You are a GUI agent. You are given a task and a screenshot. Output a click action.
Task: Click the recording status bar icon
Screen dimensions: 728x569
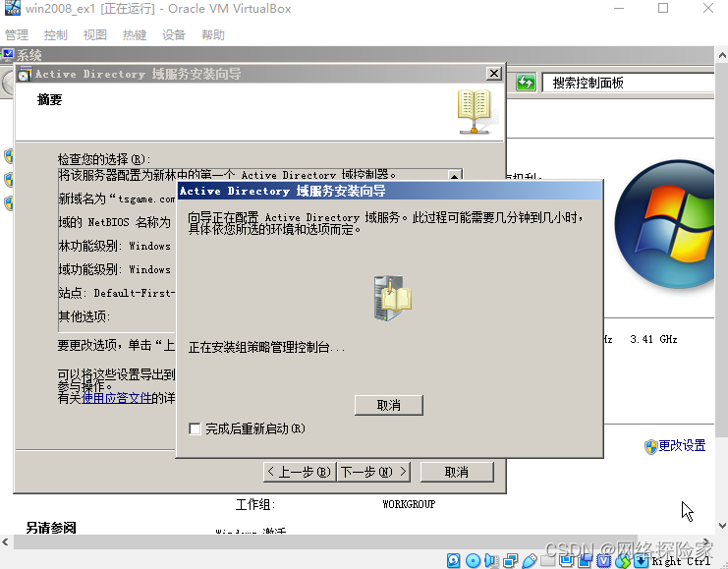(x=585, y=560)
